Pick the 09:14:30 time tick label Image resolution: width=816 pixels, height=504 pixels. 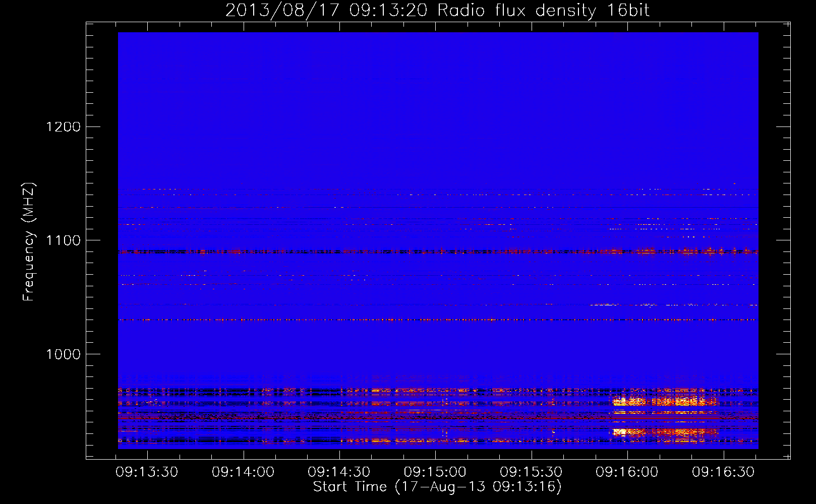(x=339, y=472)
